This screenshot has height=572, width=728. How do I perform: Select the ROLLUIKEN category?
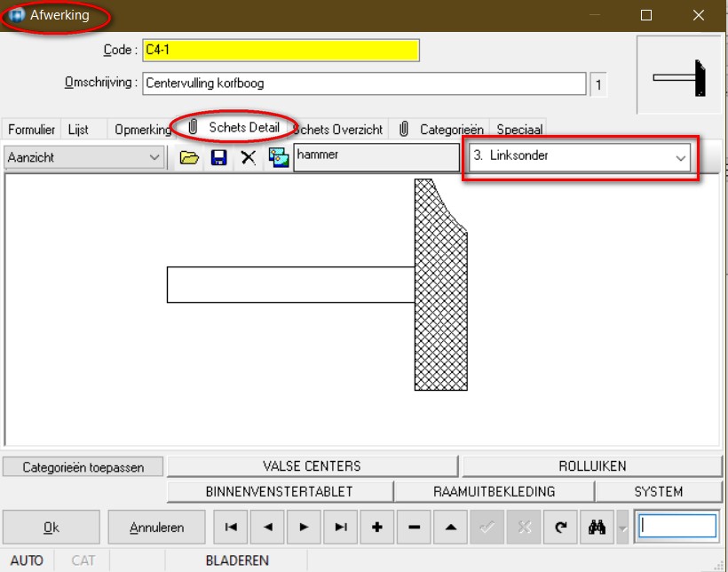(x=592, y=466)
